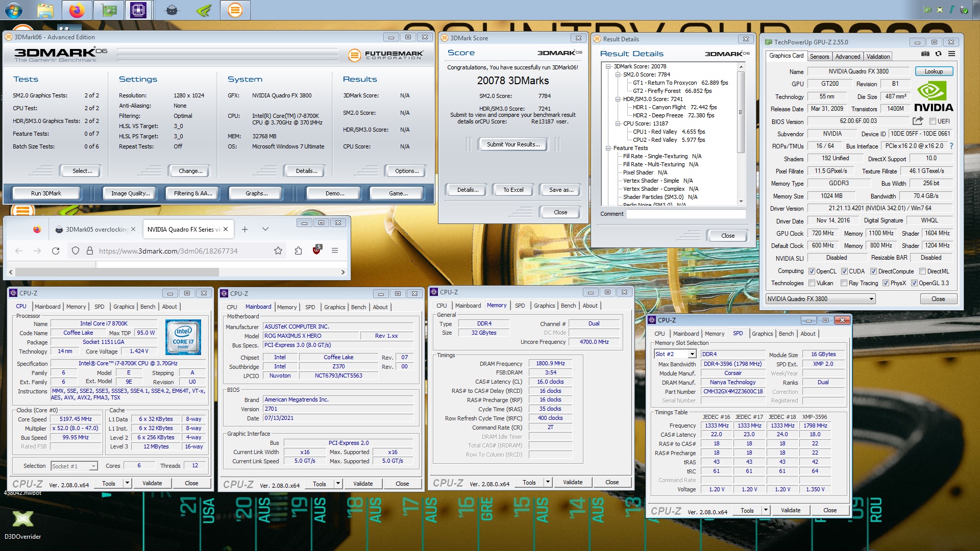Open the GPU-Z hamburger menu
The width and height of the screenshot is (980, 551).
pyautogui.click(x=951, y=54)
